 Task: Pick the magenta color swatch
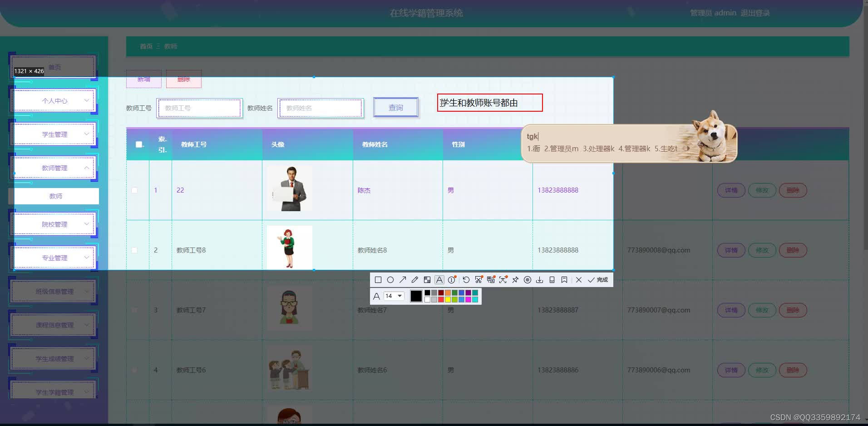(468, 300)
